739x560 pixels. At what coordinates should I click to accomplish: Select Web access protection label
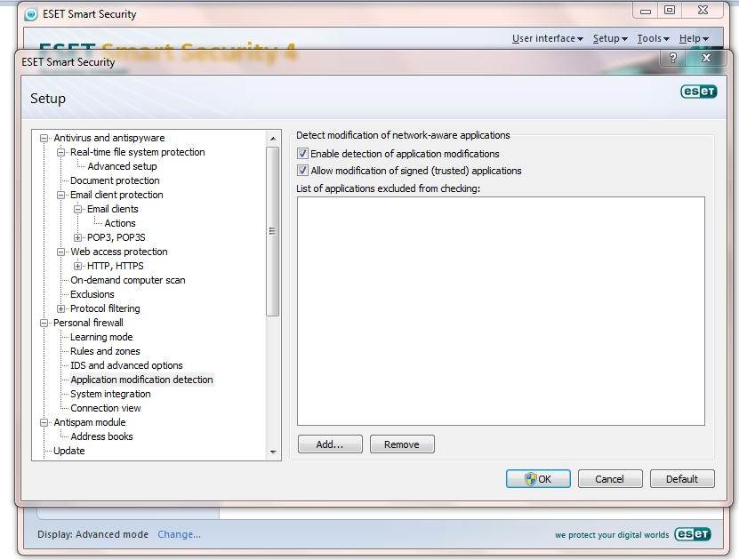119,252
